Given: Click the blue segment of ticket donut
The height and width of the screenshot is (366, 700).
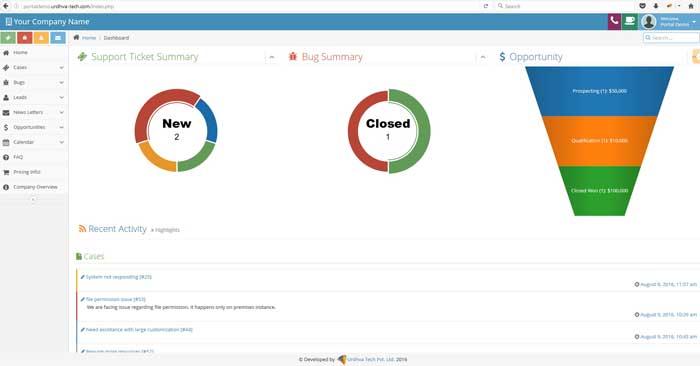Looking at the screenshot, I should tap(208, 121).
